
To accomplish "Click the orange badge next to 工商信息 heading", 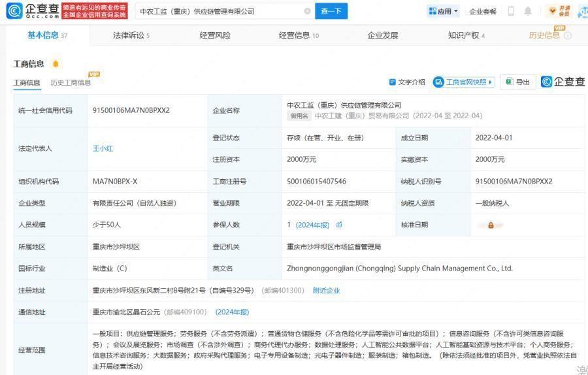I will (x=56, y=64).
